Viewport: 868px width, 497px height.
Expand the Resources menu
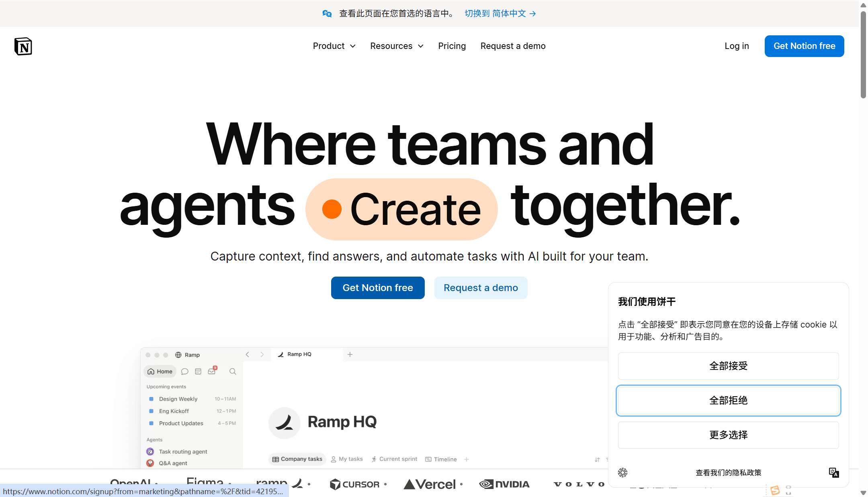[397, 46]
